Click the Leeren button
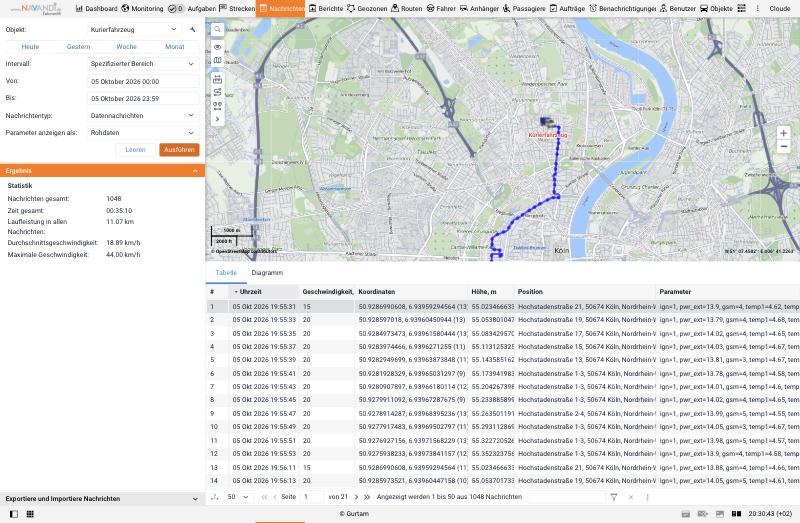The image size is (800, 523). [x=135, y=150]
